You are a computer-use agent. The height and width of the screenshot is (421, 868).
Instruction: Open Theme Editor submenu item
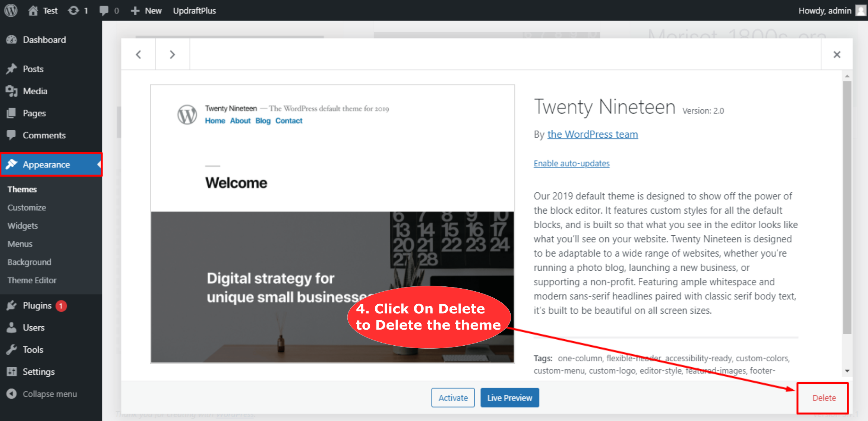(x=32, y=280)
